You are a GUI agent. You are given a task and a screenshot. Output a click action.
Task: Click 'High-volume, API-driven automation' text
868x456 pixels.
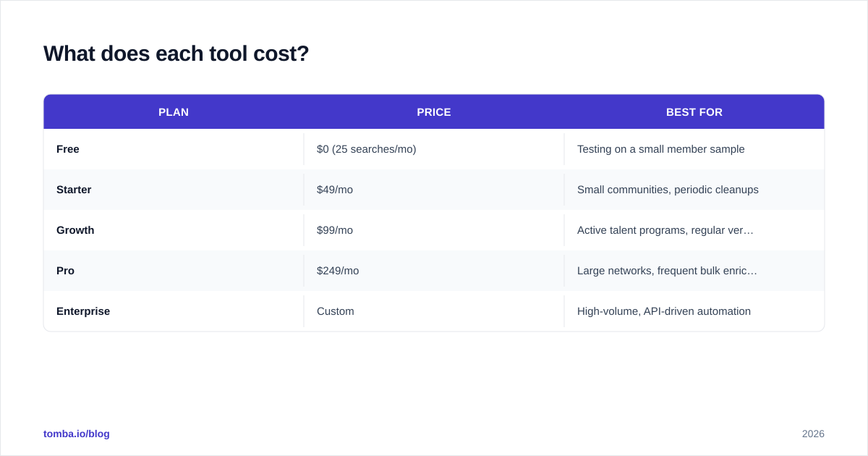click(x=664, y=311)
